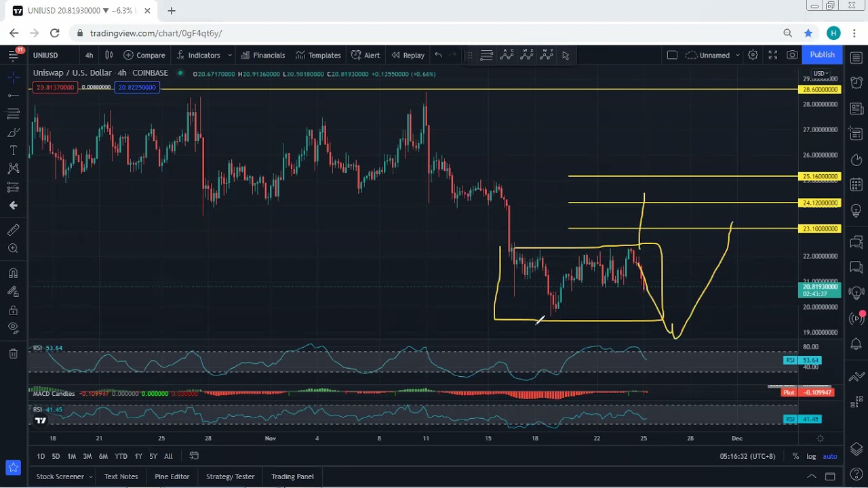Open the Stock Screener tab
Image resolution: width=868 pixels, height=488 pixels.
60,476
